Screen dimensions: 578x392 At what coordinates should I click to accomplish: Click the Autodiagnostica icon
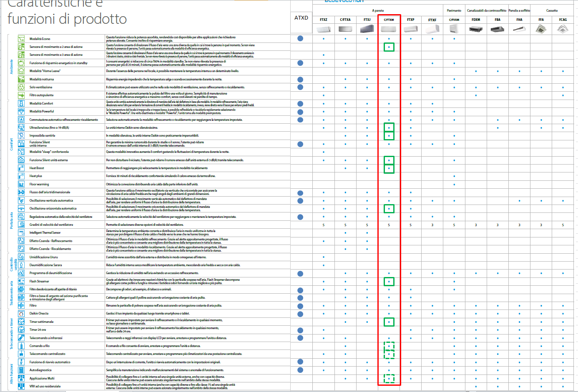pos(21,370)
